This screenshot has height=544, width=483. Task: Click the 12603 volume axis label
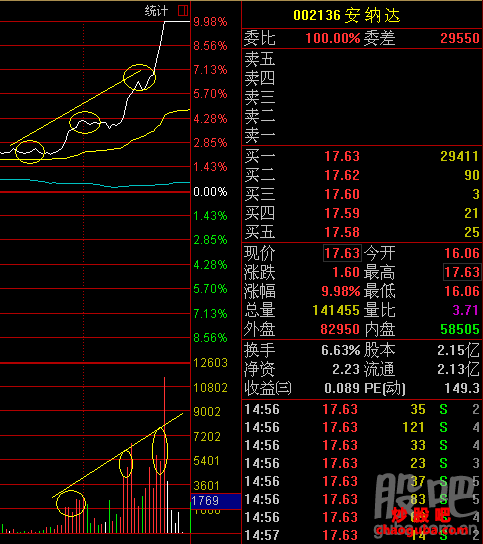pos(210,363)
